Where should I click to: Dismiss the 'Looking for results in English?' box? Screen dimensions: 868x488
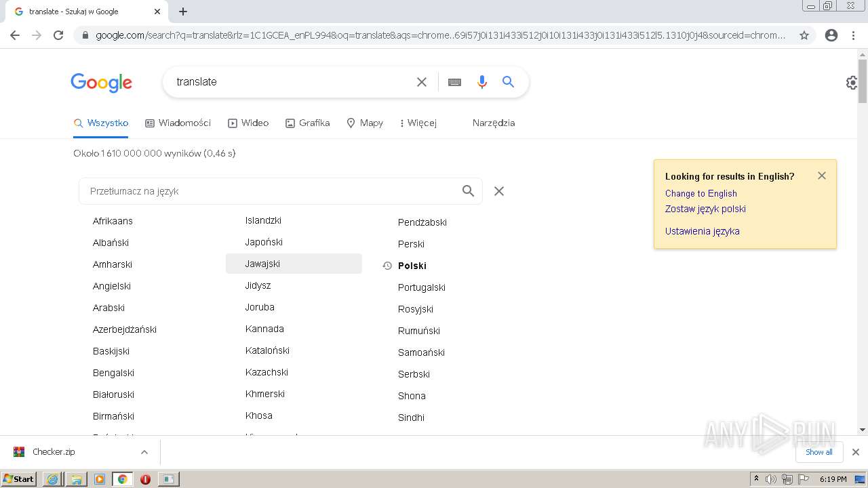822,176
